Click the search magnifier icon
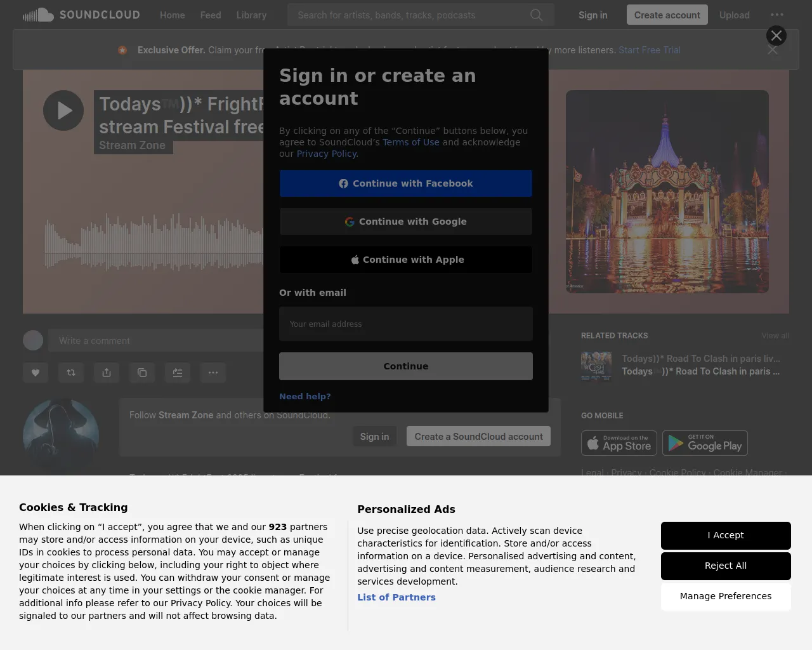Image resolution: width=812 pixels, height=650 pixels. click(x=536, y=15)
